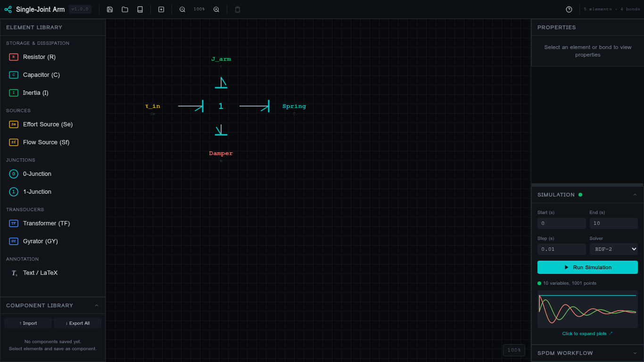Image resolution: width=644 pixels, height=362 pixels.
Task: Click the Transformer (TF) label
Action: pyautogui.click(x=46, y=223)
